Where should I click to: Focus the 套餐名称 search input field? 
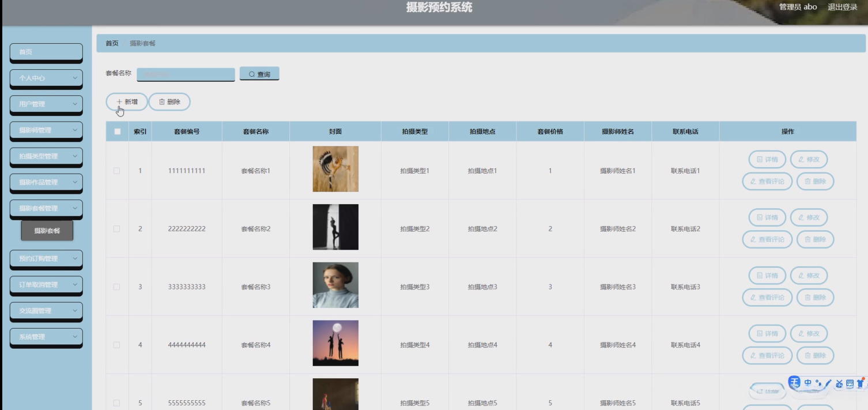point(186,74)
